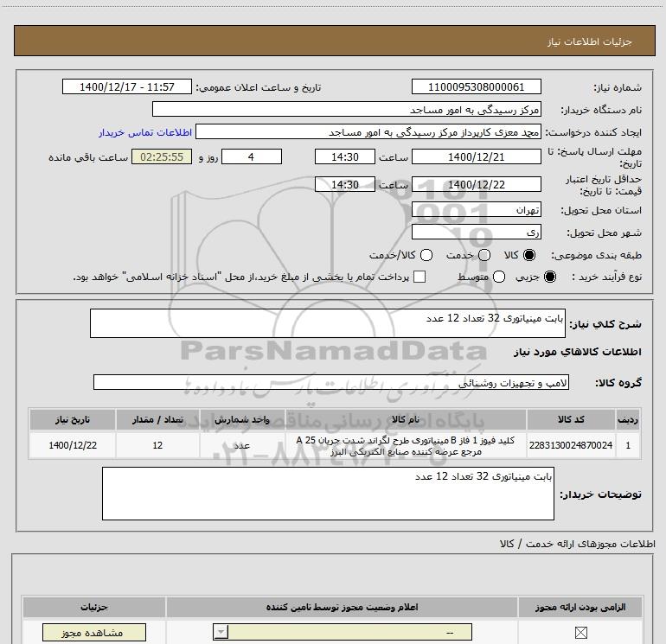
Task: Click the announcement date field 1400/12/17 - 11:57
Action: pyautogui.click(x=127, y=87)
